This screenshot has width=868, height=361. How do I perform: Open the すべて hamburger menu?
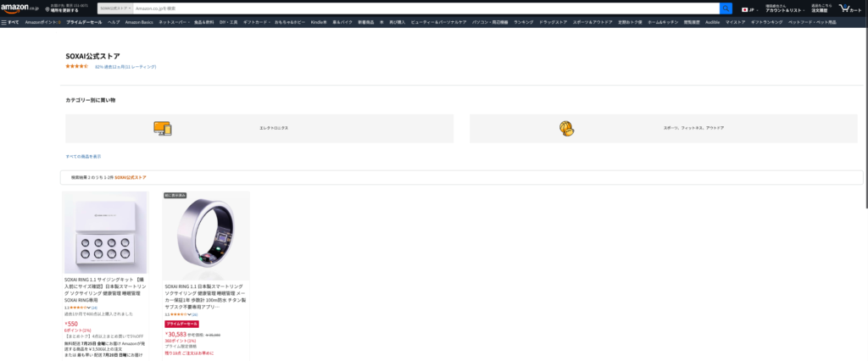[10, 22]
